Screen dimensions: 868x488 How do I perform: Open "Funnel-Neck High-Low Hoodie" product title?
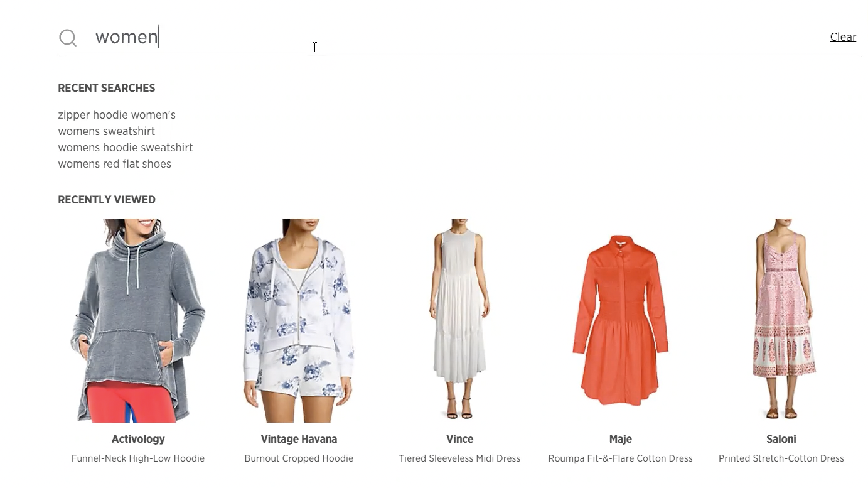(x=138, y=458)
